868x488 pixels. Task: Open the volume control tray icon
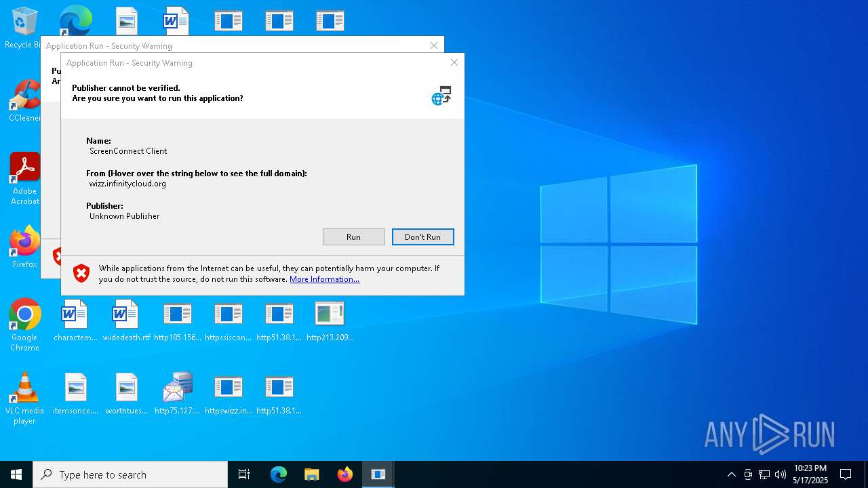pos(781,474)
